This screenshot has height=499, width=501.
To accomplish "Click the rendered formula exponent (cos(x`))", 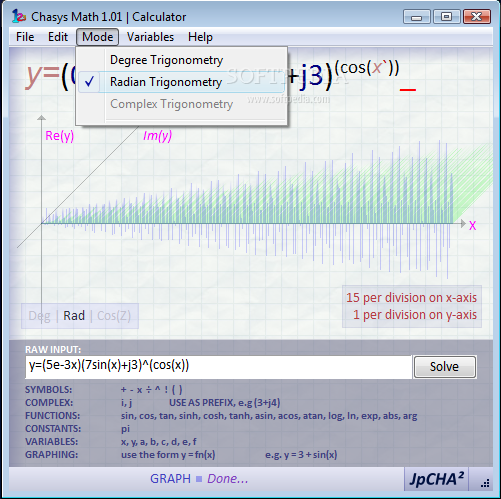I will (x=367, y=68).
